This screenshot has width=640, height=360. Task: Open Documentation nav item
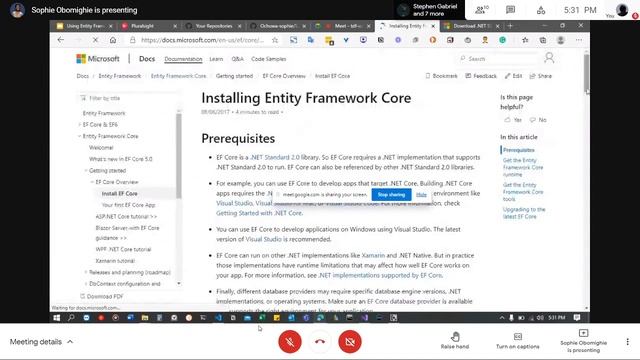[183, 59]
